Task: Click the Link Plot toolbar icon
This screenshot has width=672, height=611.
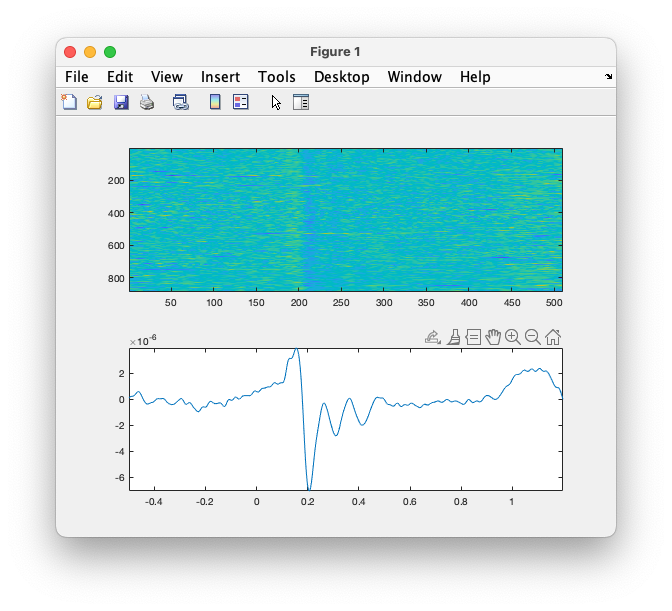Action: 181,102
